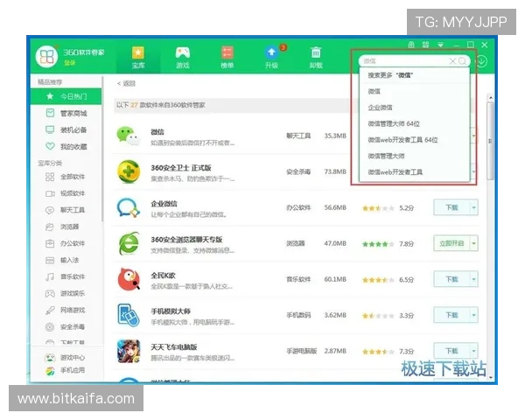525x420 pixels.
Task: Click the 登录 login link
Action: pyautogui.click(x=70, y=63)
